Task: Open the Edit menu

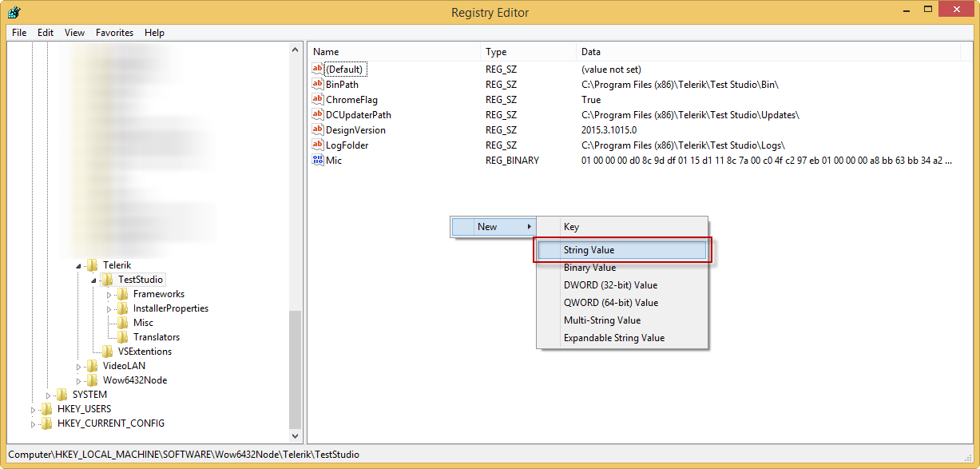Action: pyautogui.click(x=46, y=33)
